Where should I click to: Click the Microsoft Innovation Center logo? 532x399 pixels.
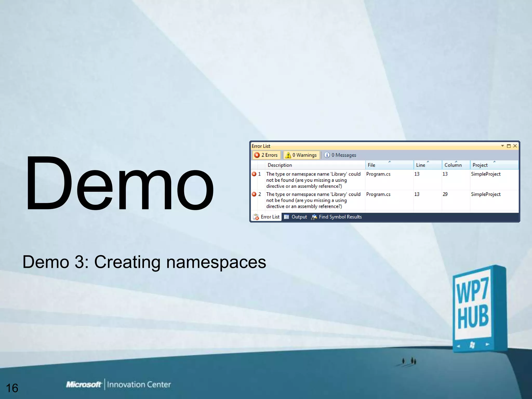click(118, 384)
